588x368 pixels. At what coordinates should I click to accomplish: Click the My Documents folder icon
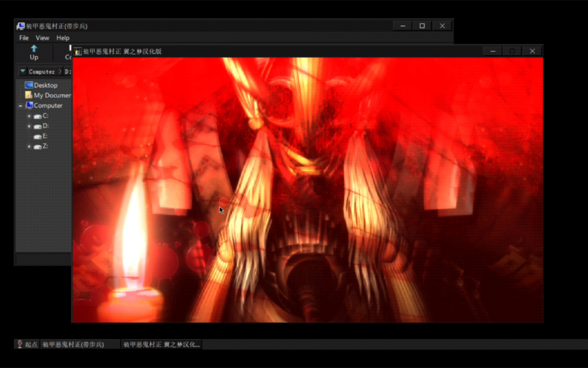(x=29, y=95)
